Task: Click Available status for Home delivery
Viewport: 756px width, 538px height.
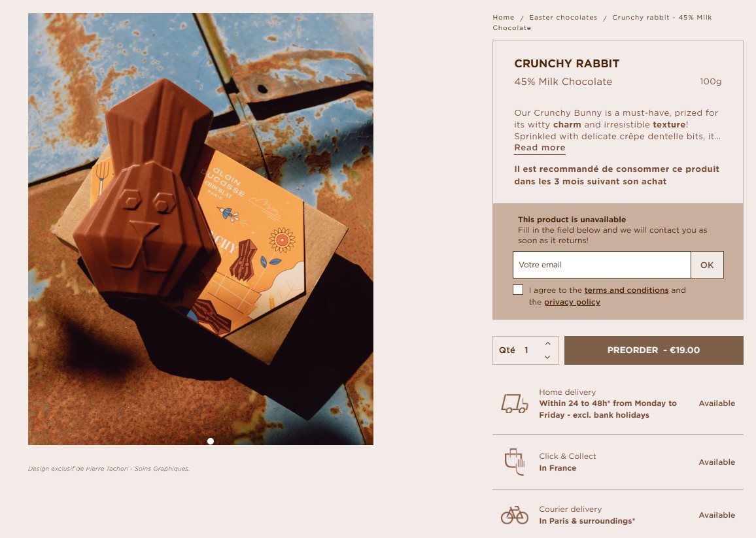Action: point(717,403)
